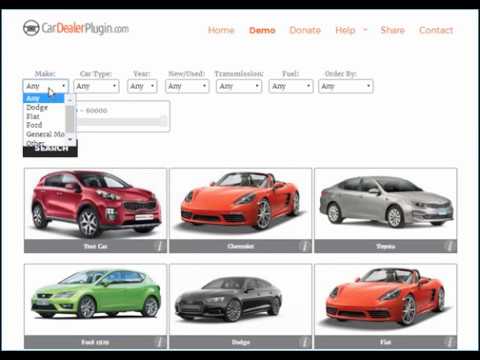The width and height of the screenshot is (480, 360).
Task: Open info icon on Test Car card
Action: click(x=160, y=246)
